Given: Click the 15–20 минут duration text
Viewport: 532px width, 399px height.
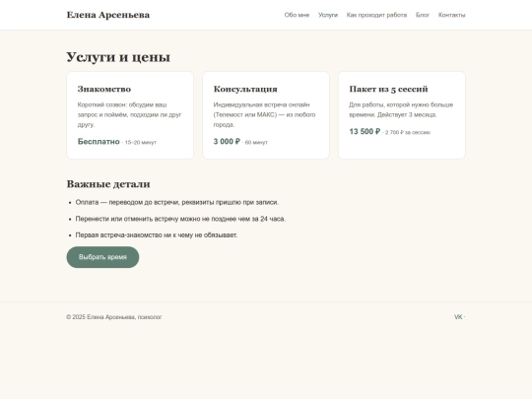Looking at the screenshot, I should click(x=141, y=143).
